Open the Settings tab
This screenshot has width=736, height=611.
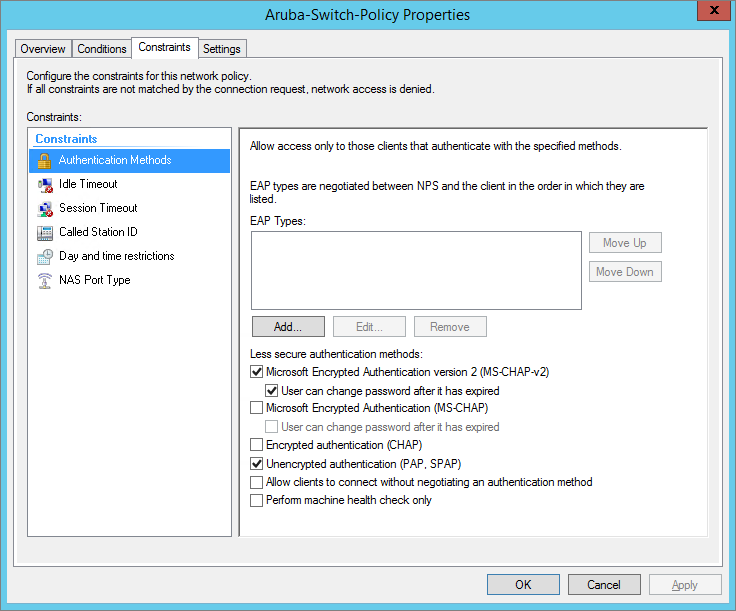coord(222,49)
